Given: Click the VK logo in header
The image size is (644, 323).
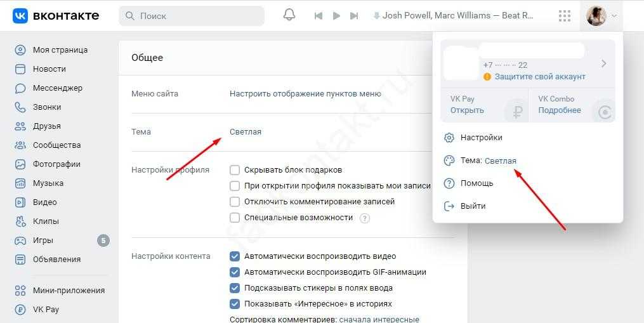Looking at the screenshot, I should [x=56, y=16].
